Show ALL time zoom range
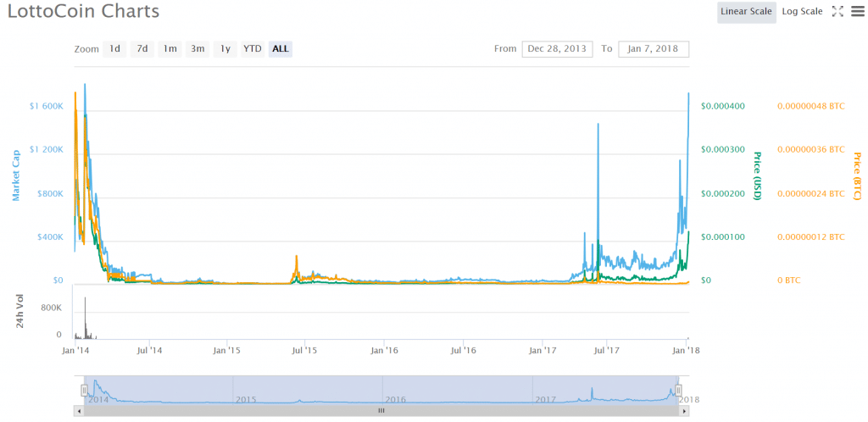This screenshot has width=868, height=422. click(281, 48)
